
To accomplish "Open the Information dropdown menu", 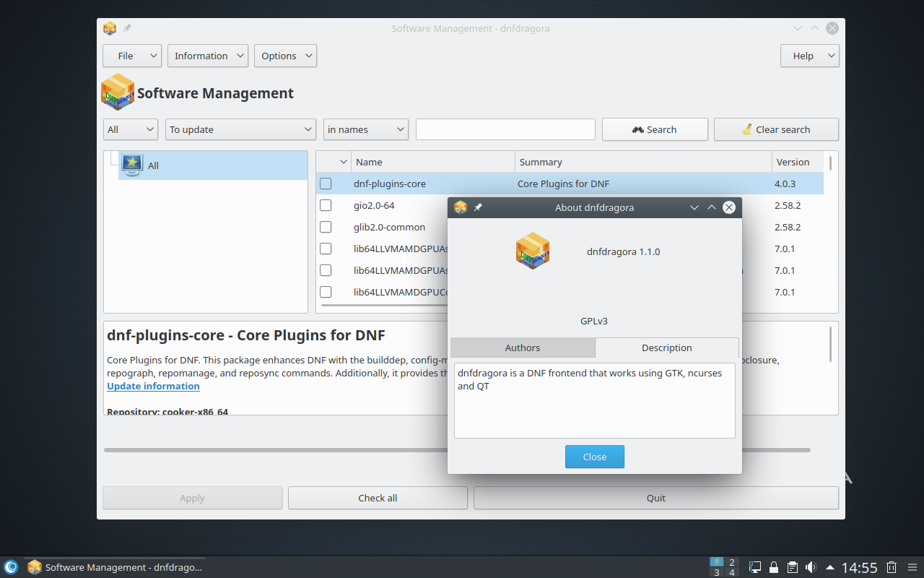I will coord(208,56).
